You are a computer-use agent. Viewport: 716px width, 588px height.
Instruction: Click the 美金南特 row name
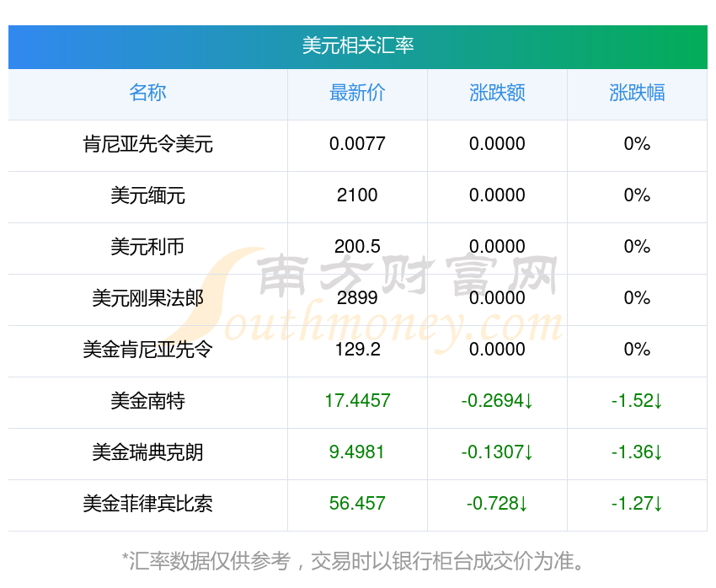147,401
